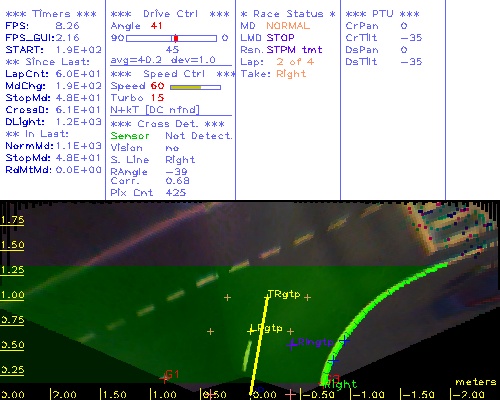Click the Turbo value 15
The width and height of the screenshot is (500, 400).
tap(157, 98)
